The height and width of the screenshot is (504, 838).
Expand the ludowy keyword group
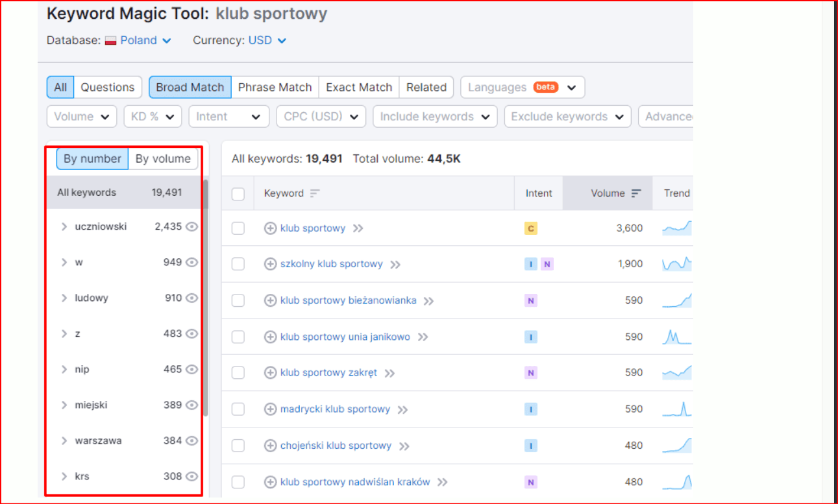(x=64, y=298)
